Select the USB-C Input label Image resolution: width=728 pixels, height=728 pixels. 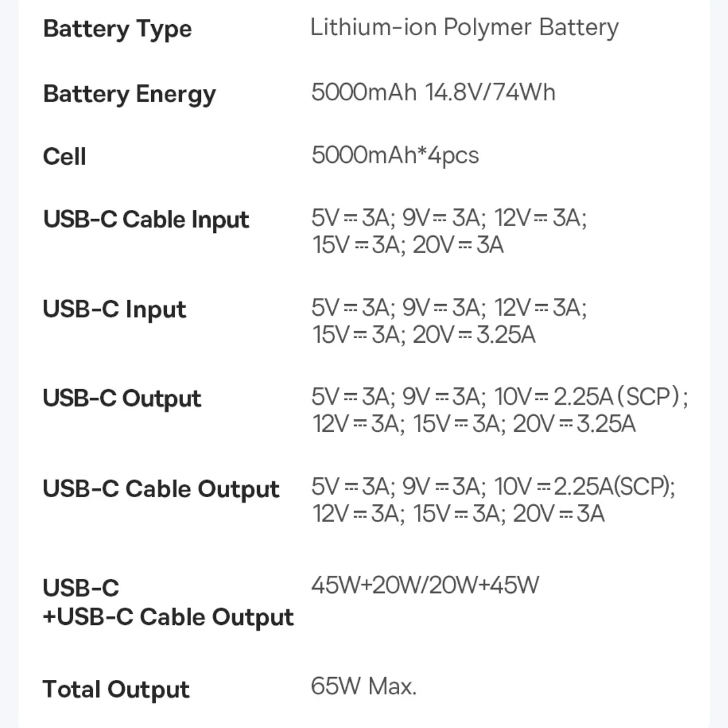[x=114, y=309]
